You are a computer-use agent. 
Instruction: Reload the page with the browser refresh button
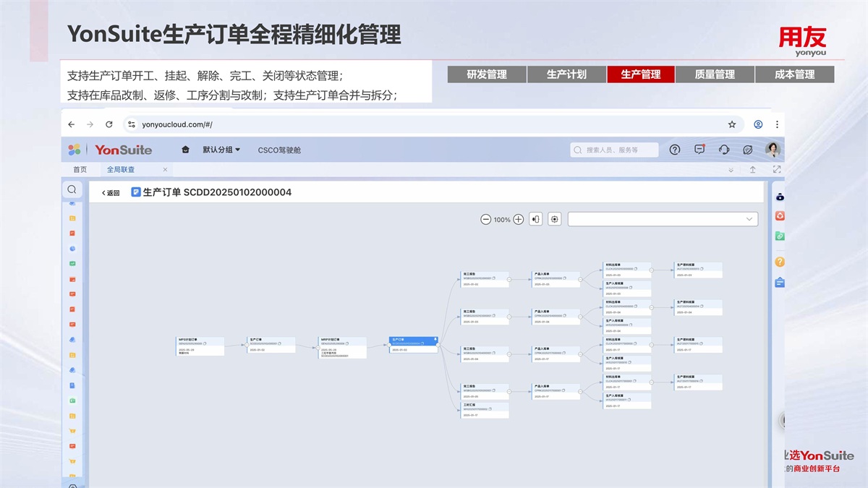click(x=109, y=124)
